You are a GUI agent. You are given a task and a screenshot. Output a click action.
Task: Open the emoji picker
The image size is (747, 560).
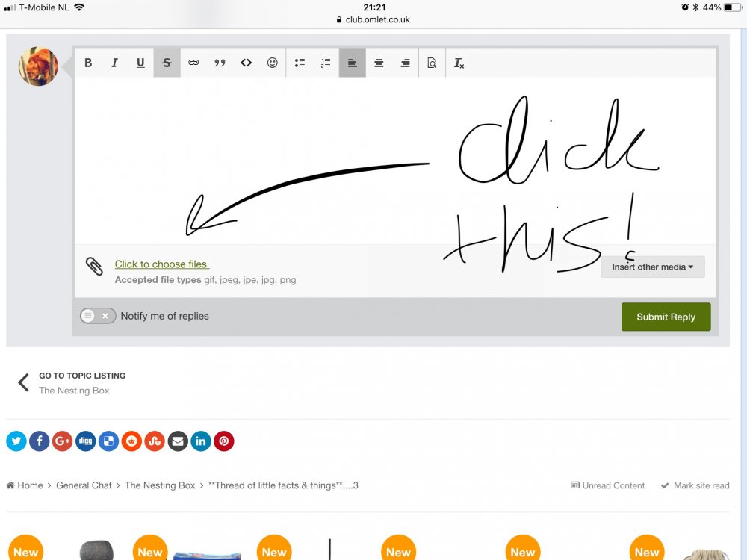[273, 63]
